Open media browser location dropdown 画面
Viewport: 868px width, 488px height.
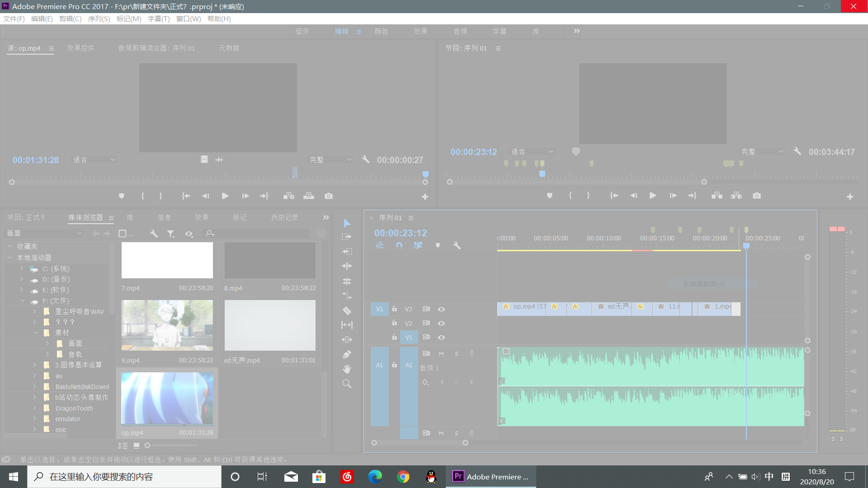click(44, 233)
